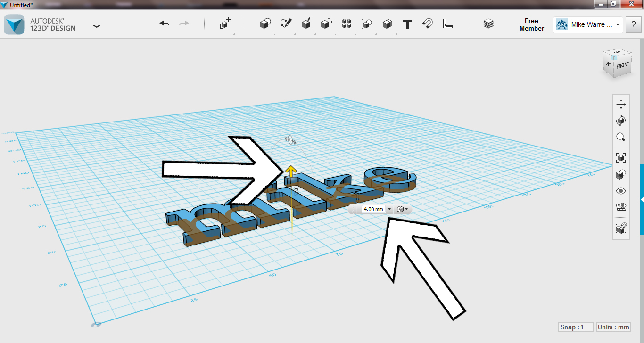Open materials and outlines display options
This screenshot has width=644, height=343.
[x=621, y=174]
